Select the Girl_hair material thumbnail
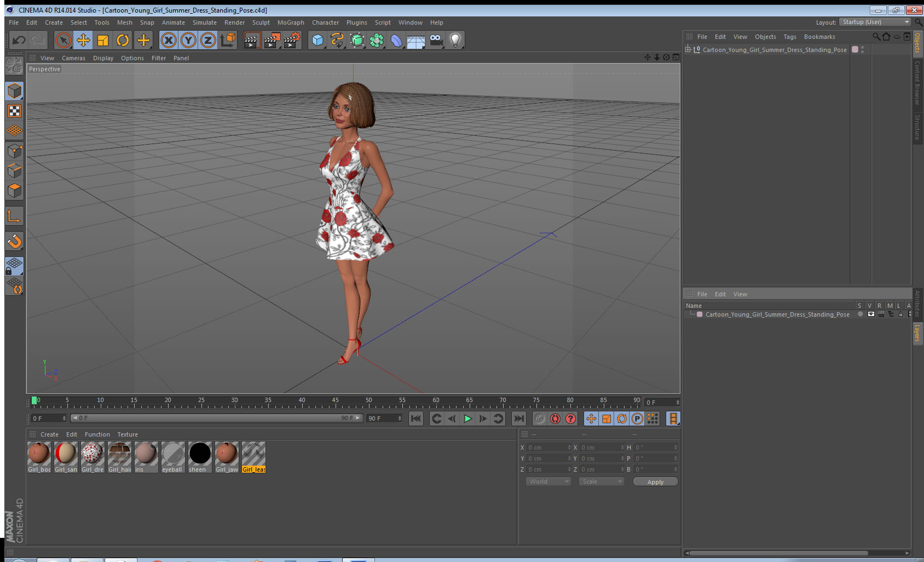 coord(119,457)
